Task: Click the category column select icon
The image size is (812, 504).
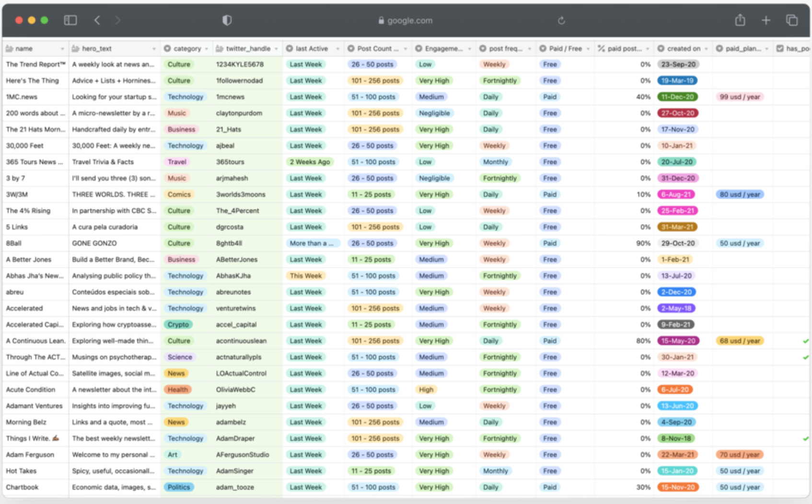Action: click(167, 48)
